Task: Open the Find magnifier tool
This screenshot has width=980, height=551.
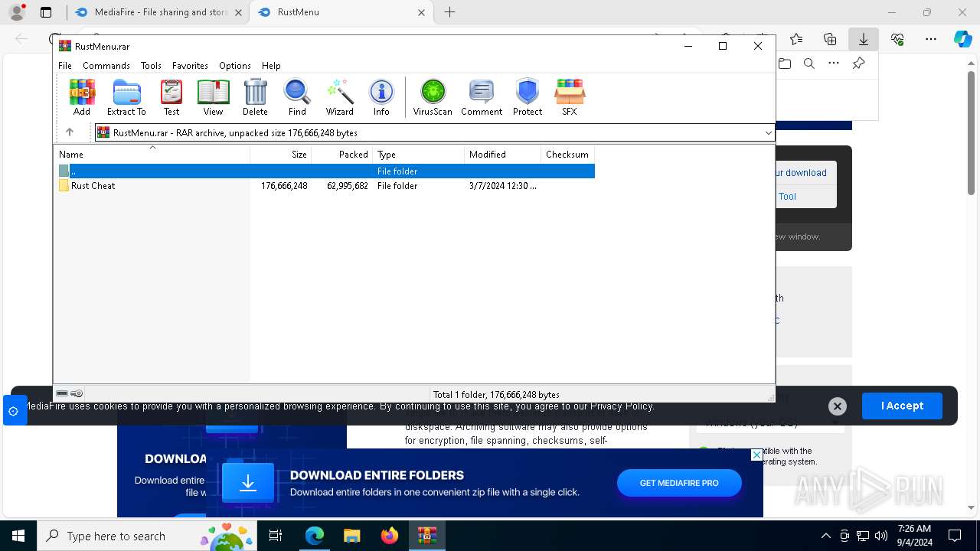Action: pos(297,96)
